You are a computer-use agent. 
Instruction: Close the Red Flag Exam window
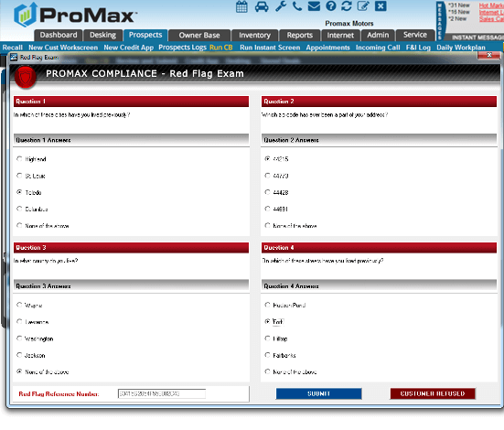click(488, 55)
